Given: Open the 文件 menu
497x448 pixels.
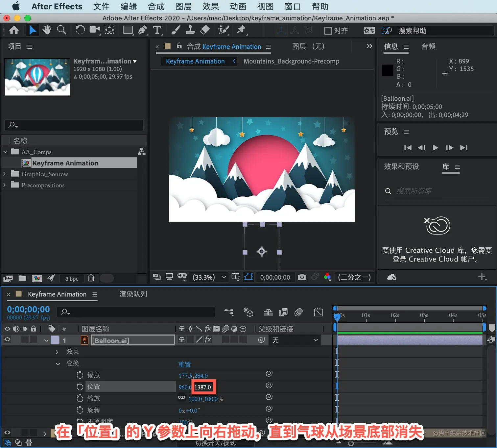Looking at the screenshot, I should pos(101,6).
